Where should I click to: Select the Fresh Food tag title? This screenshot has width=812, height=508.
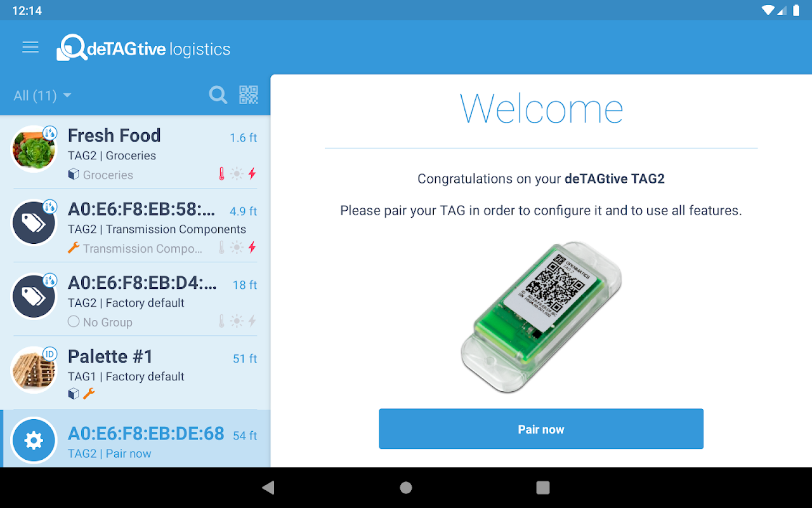click(114, 135)
